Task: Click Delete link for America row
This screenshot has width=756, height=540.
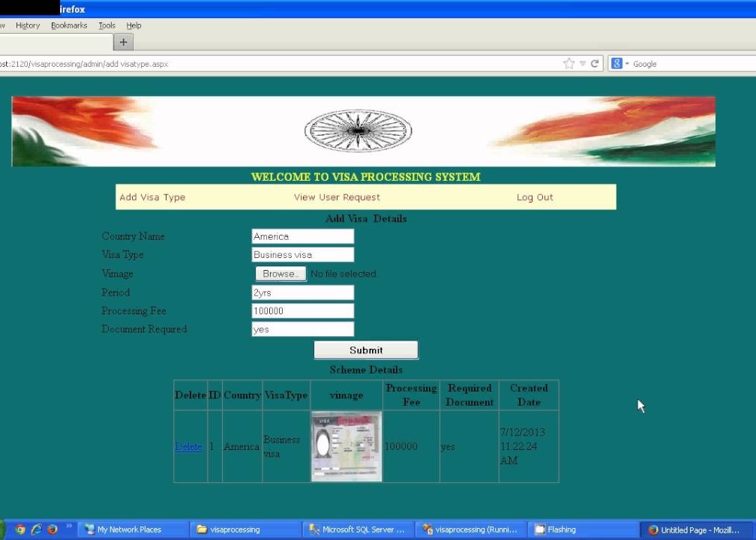Action: coord(188,446)
